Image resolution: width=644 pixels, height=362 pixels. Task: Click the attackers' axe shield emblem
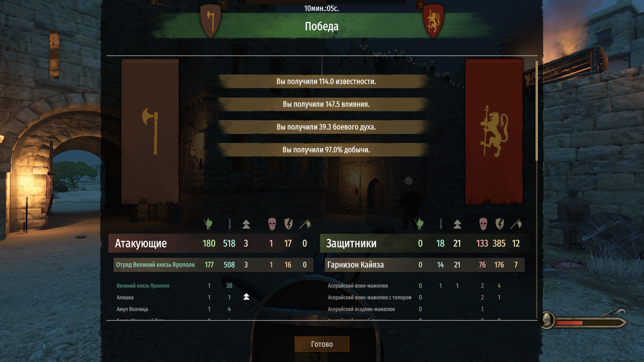210,21
